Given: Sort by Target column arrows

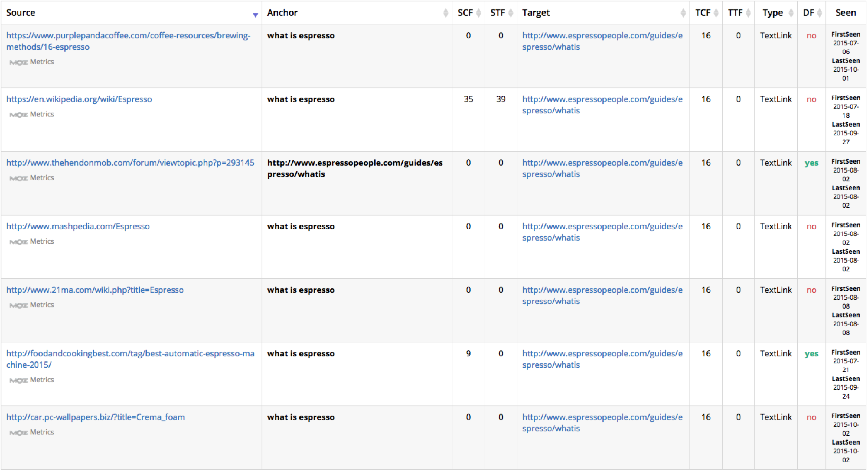Looking at the screenshot, I should point(683,13).
